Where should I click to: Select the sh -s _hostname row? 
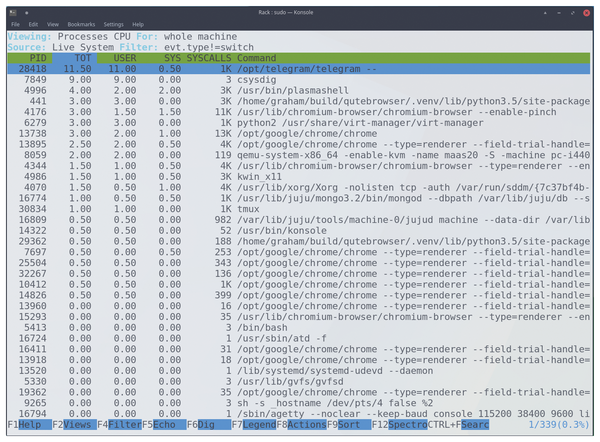[298, 403]
